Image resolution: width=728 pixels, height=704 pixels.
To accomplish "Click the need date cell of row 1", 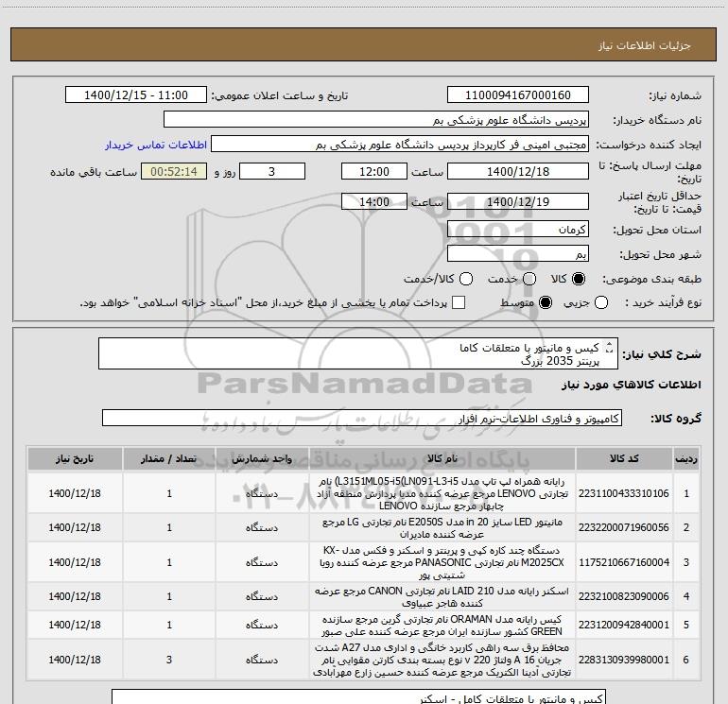I will click(75, 493).
